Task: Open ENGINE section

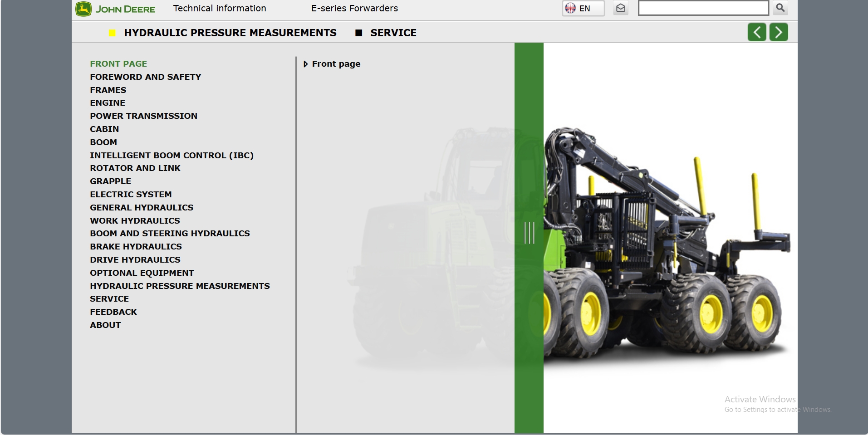Action: pyautogui.click(x=108, y=103)
